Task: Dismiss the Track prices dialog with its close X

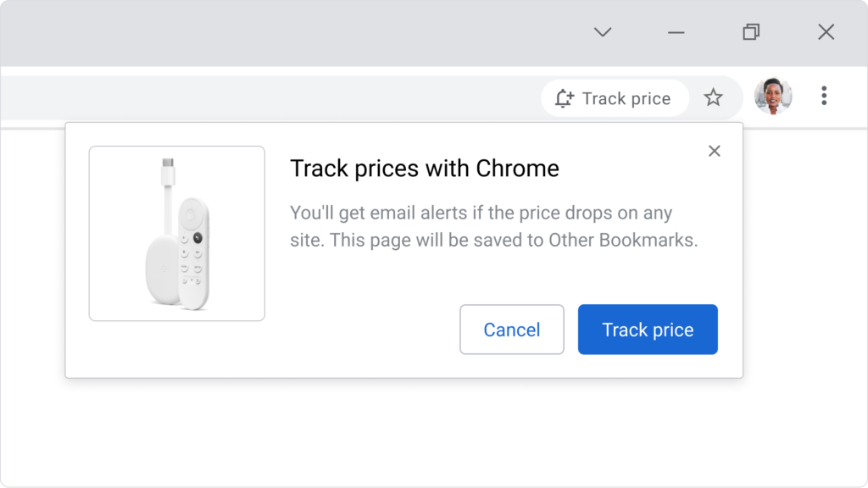Action: pyautogui.click(x=714, y=150)
